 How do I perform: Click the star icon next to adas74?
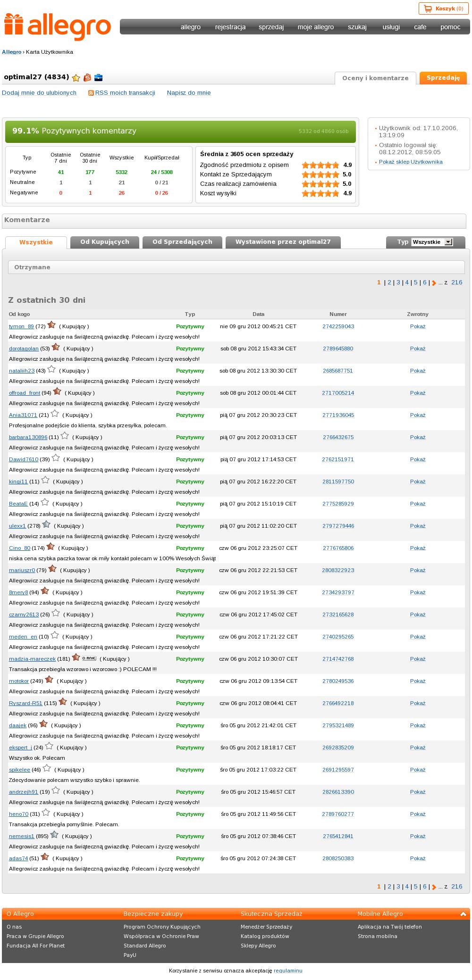(x=45, y=857)
